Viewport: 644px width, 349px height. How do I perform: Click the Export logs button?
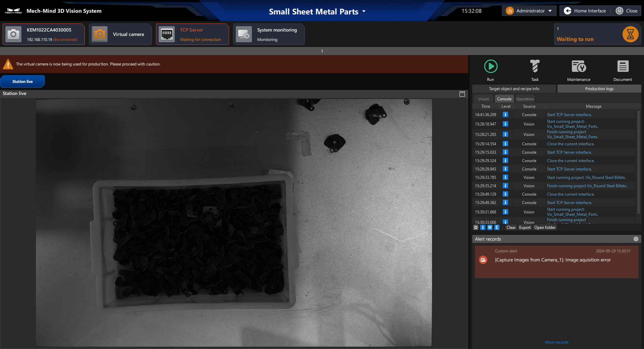coord(525,228)
